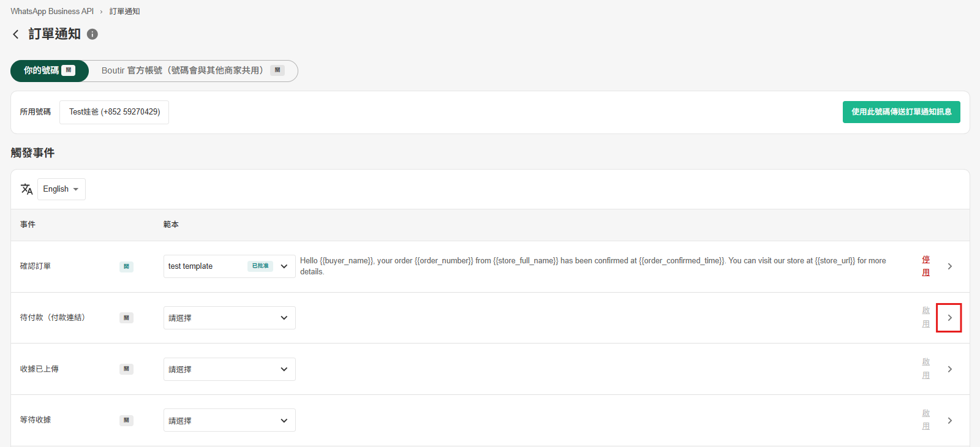Click status badge in 待付款（付款連結） row

[126, 318]
